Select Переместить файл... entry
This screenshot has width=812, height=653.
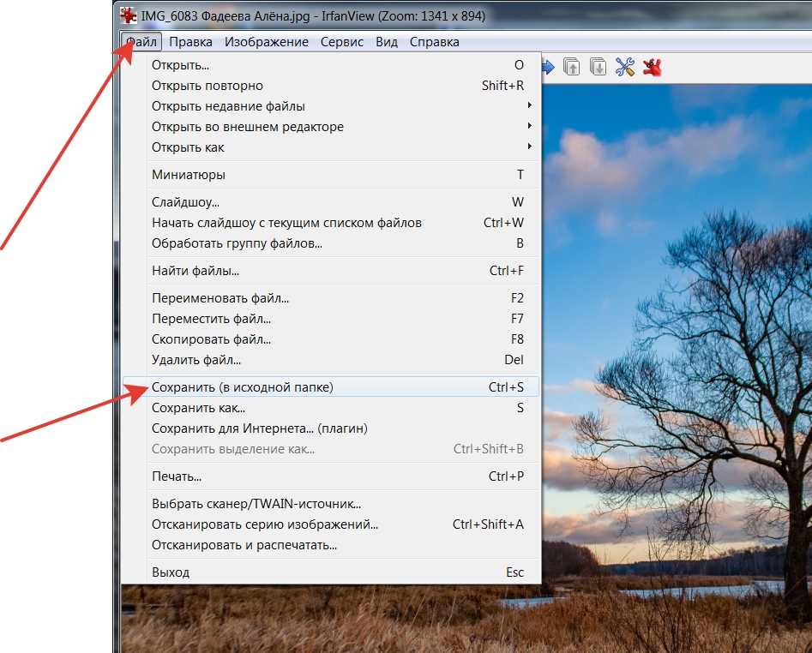click(331, 319)
